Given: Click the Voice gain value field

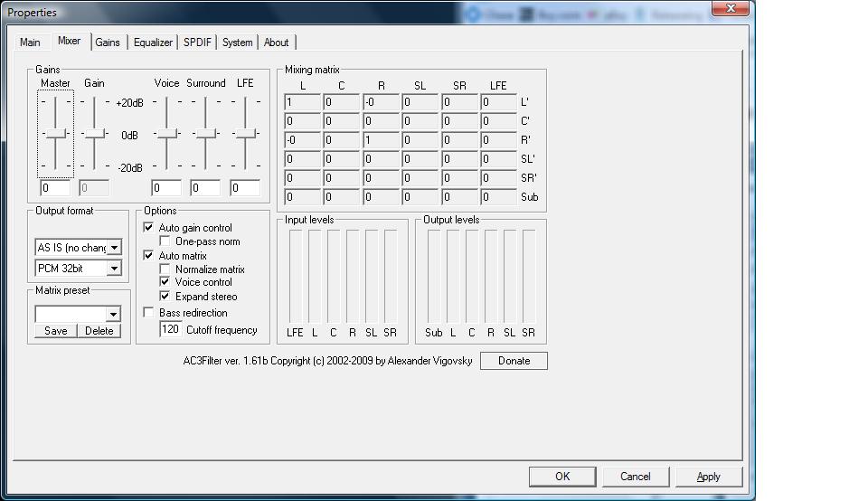Looking at the screenshot, I should (166, 188).
